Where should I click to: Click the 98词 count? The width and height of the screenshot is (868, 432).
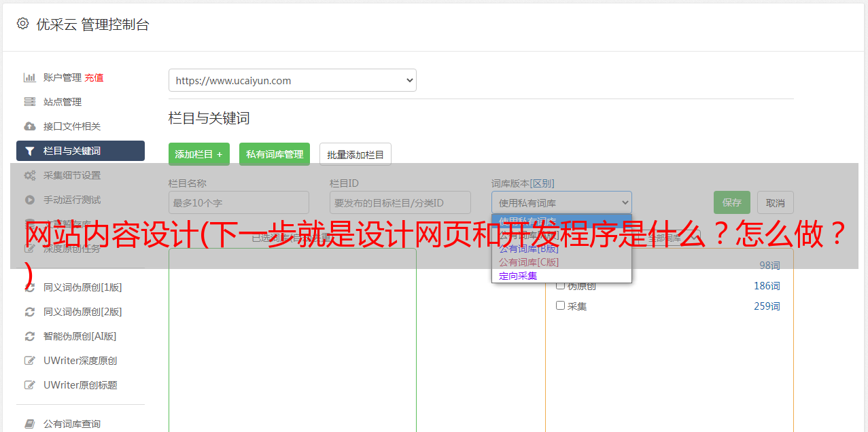(x=769, y=266)
